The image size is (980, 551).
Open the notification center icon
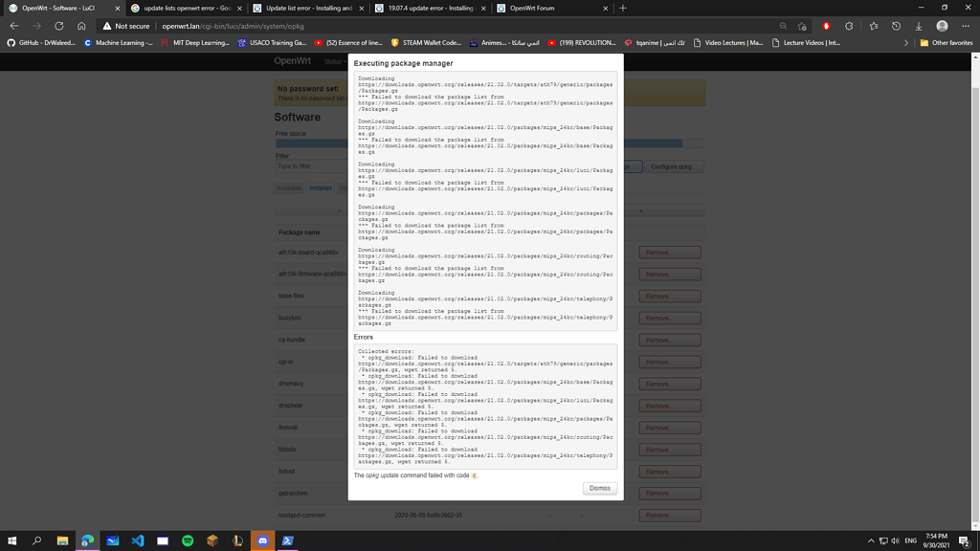click(x=965, y=540)
